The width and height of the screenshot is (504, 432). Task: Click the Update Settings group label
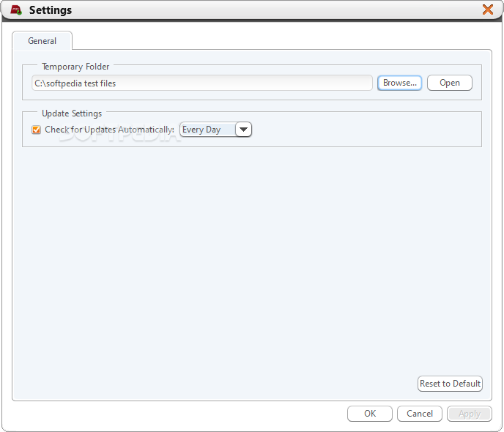[x=72, y=113]
